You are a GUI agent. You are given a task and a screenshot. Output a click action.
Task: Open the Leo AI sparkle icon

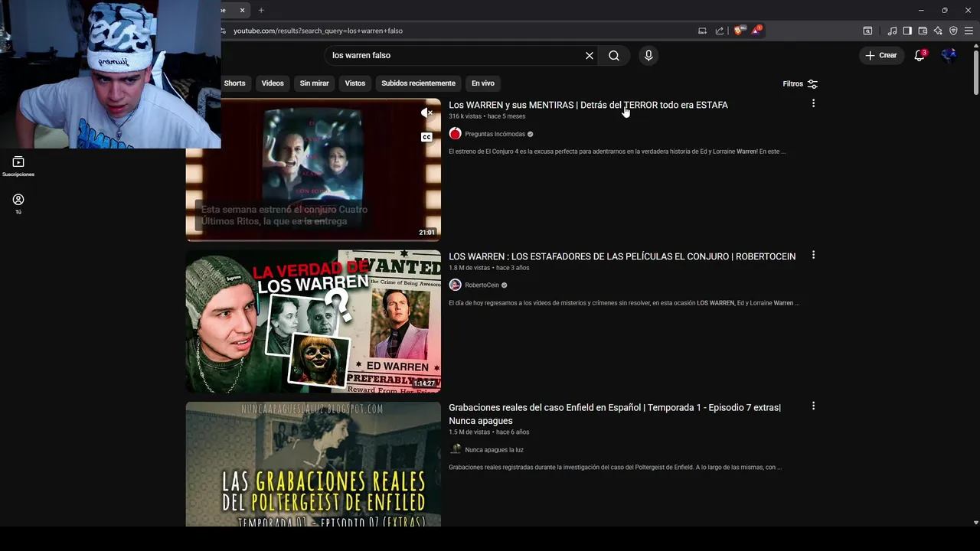(938, 31)
